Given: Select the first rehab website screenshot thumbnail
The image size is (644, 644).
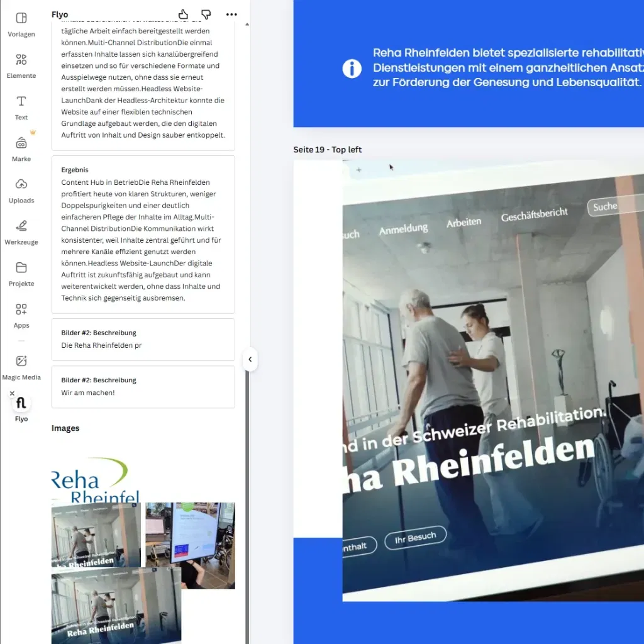Looking at the screenshot, I should pyautogui.click(x=96, y=535).
